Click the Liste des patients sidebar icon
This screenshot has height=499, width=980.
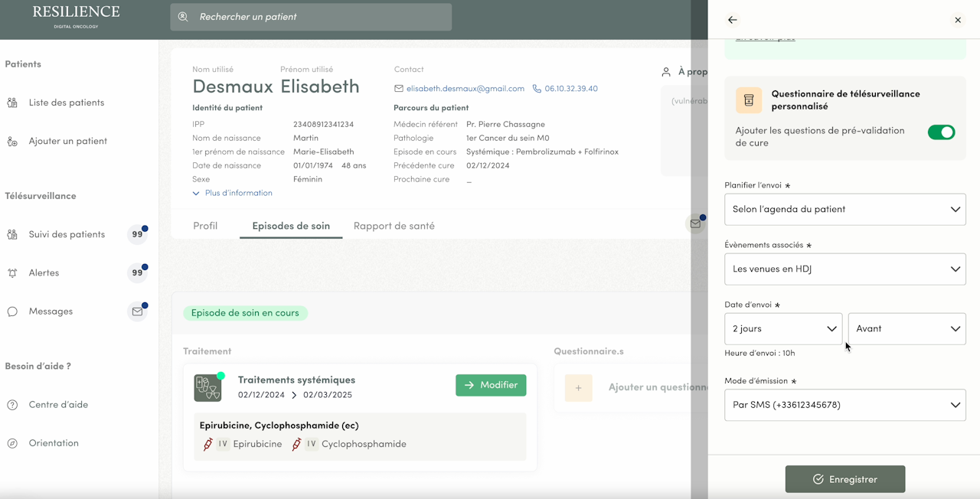[x=12, y=103]
